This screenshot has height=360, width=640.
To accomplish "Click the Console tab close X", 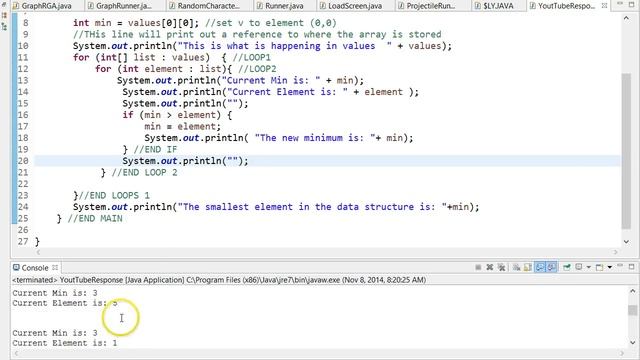I will tap(55, 267).
